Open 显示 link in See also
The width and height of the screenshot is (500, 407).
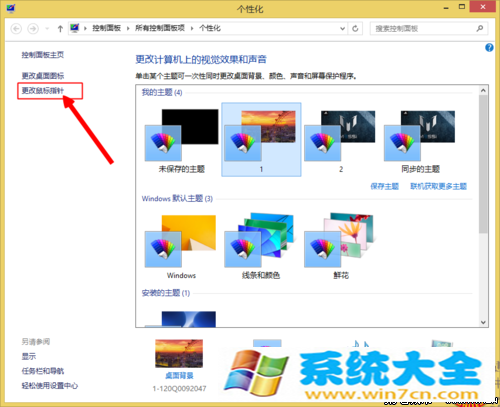coord(29,356)
